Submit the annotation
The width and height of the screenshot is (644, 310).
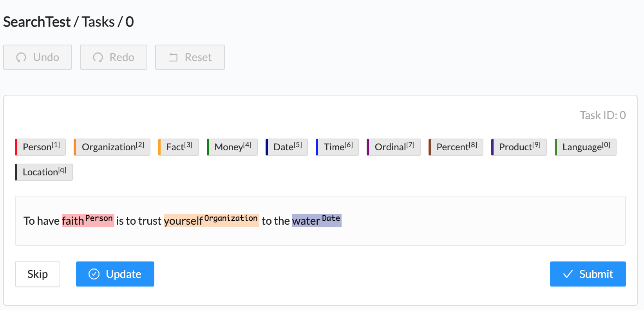pyautogui.click(x=588, y=274)
